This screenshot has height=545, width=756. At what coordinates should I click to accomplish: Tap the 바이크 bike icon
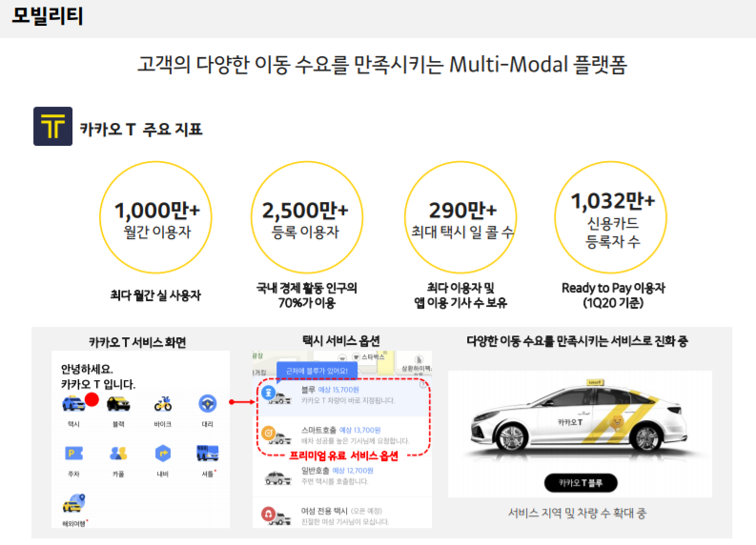coord(163,403)
